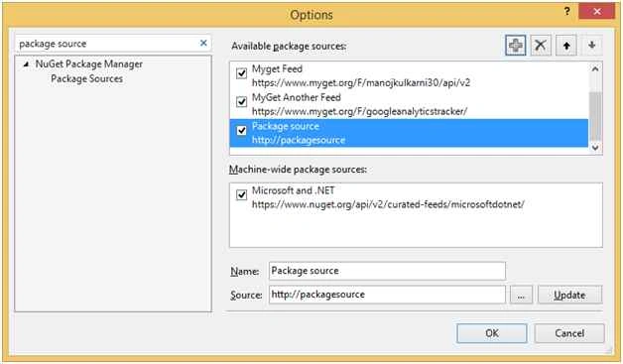This screenshot has width=623, height=364.
Task: Click the nuget.org curated-feeds URL text
Action: click(388, 204)
